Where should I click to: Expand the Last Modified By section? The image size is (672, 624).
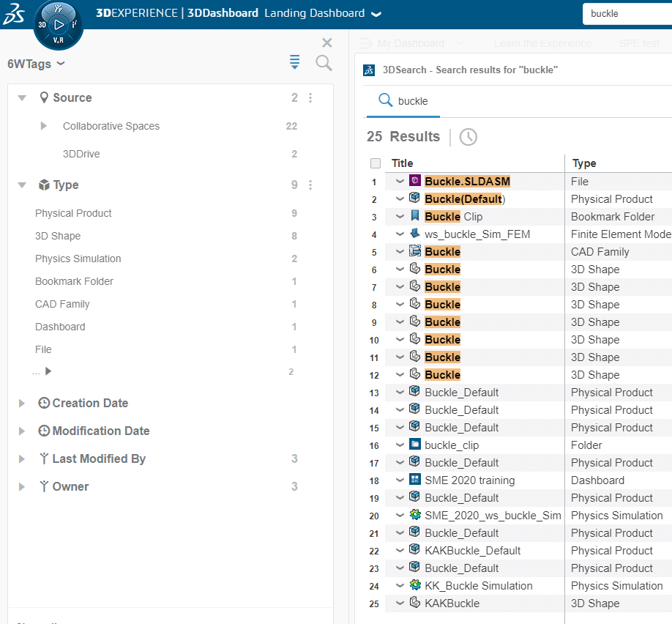[21, 459]
